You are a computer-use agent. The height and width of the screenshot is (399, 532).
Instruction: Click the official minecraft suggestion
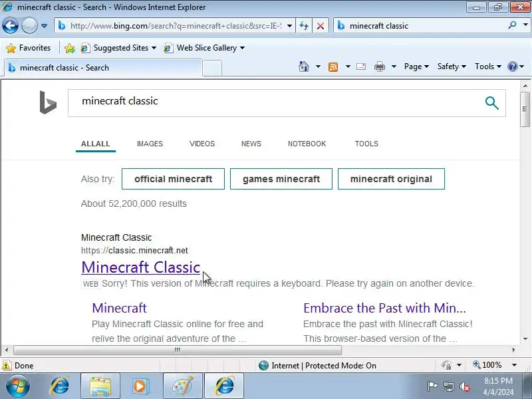click(x=173, y=179)
